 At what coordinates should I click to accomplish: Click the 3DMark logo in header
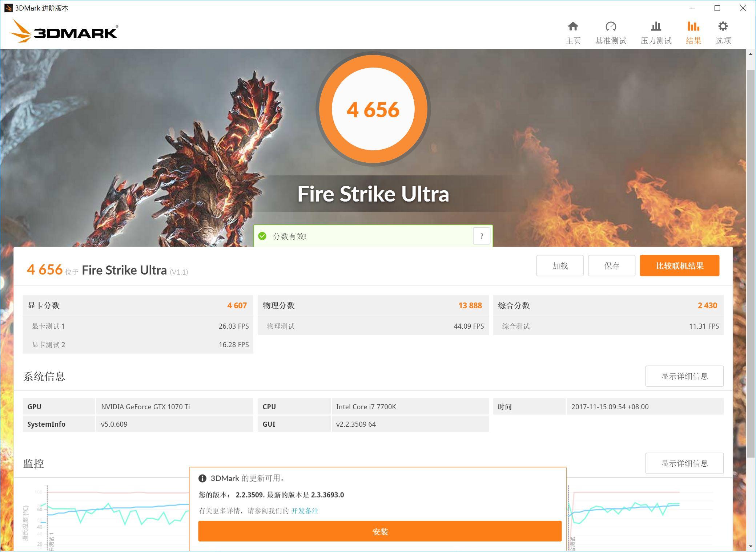coord(64,31)
